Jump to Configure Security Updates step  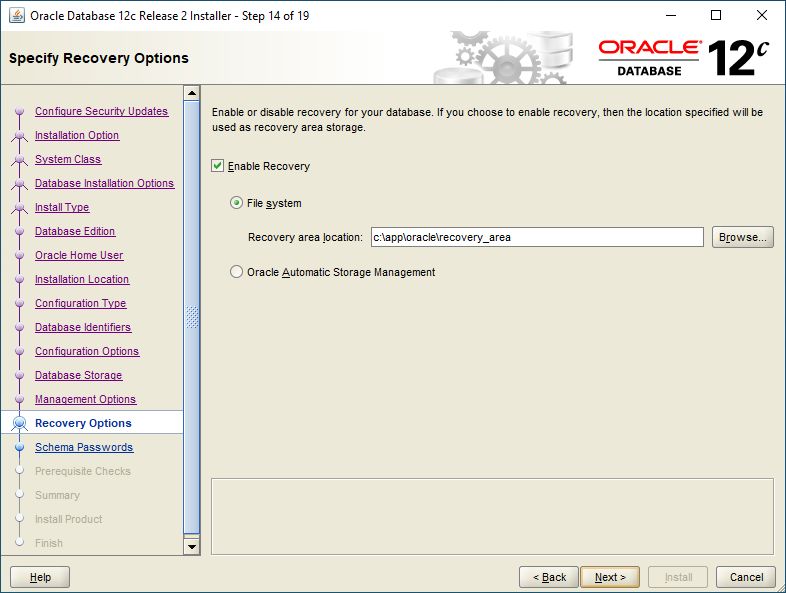point(101,111)
